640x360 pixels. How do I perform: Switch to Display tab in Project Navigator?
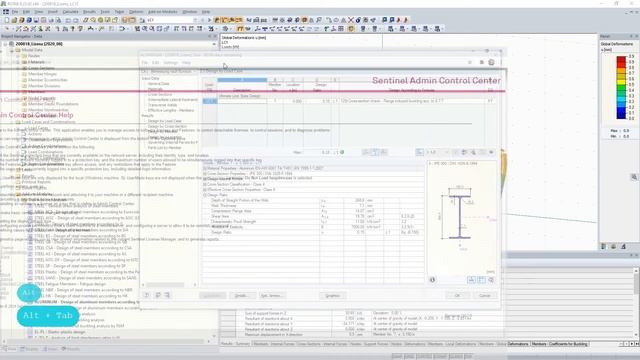(29, 349)
